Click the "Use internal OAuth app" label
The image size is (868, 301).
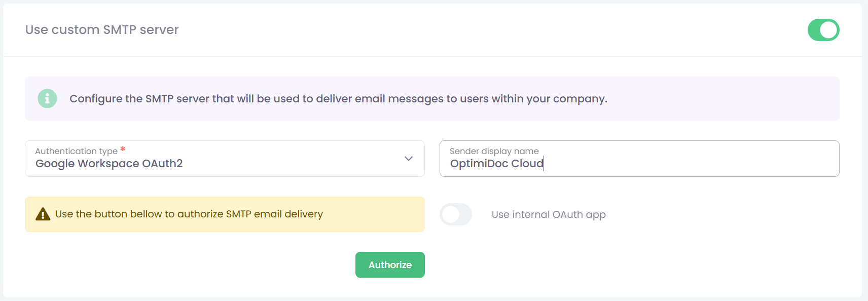[549, 214]
